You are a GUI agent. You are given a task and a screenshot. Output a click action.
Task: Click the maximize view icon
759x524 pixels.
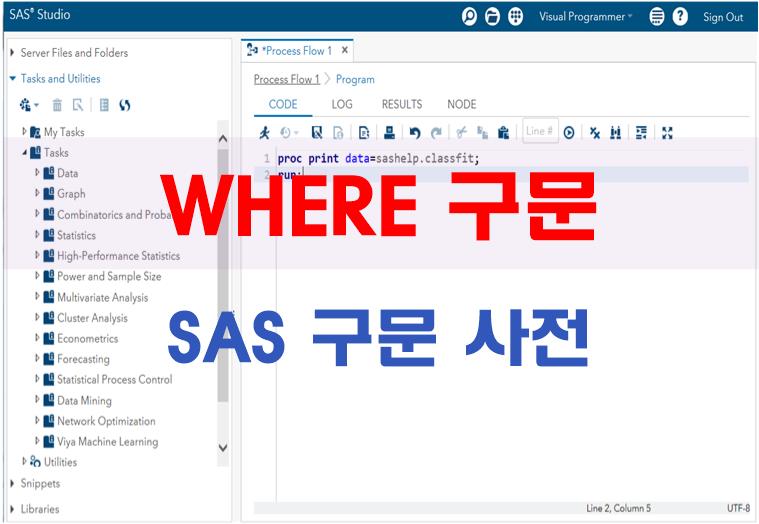tap(667, 132)
